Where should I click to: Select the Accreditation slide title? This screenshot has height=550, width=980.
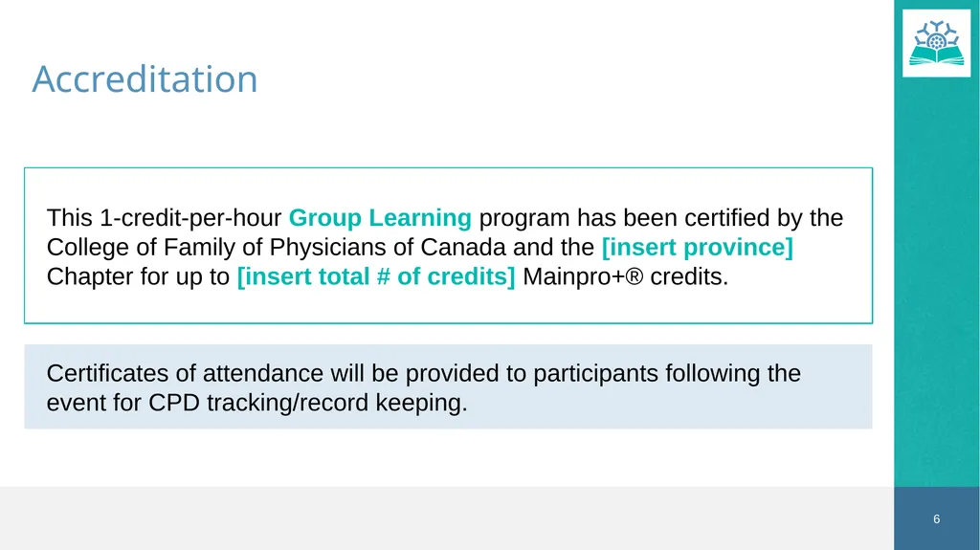145,79
